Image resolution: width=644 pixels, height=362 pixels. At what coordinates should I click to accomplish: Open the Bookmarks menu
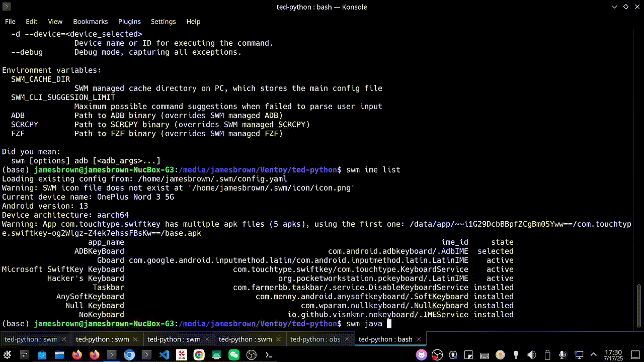coord(91,22)
